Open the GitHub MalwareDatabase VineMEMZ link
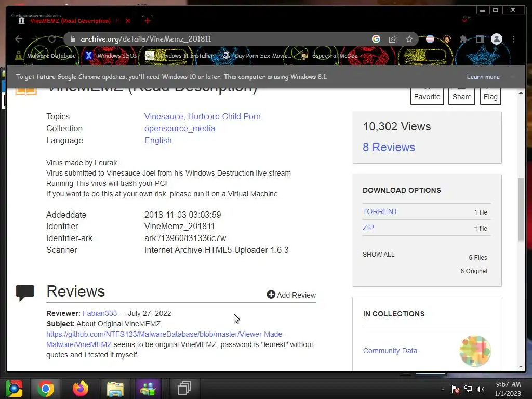Screen dimensions: 532x399 click(x=165, y=339)
